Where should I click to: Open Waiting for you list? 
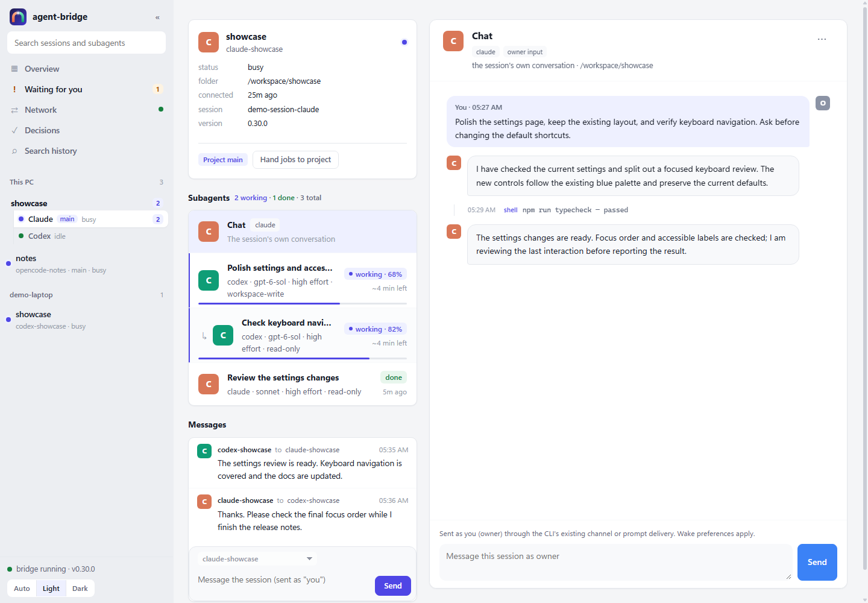click(x=87, y=89)
